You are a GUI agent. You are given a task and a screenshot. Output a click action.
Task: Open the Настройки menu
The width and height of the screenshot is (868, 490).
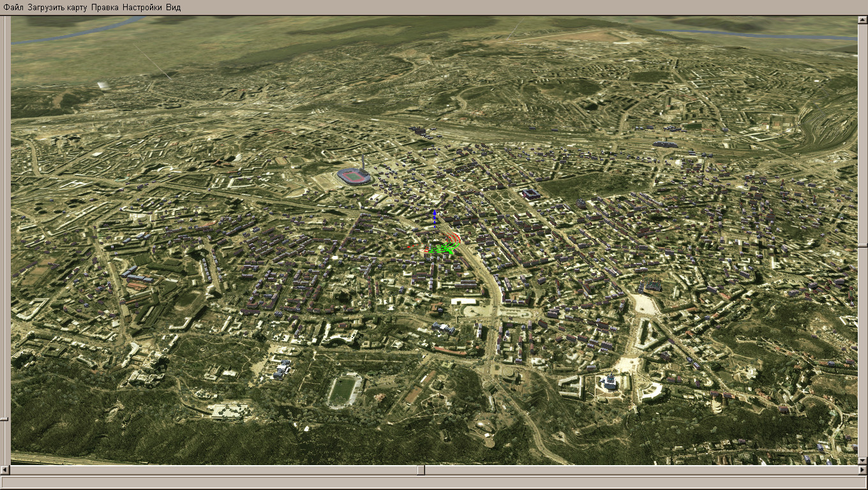click(142, 8)
